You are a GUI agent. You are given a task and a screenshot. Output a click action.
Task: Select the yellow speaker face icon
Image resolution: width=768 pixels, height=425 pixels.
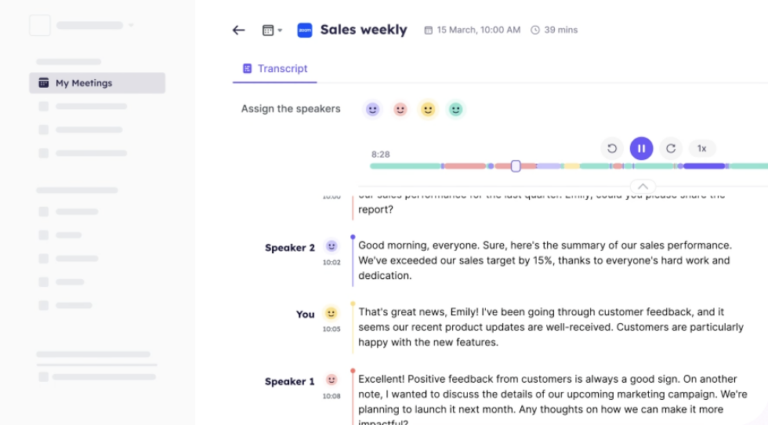(x=428, y=109)
